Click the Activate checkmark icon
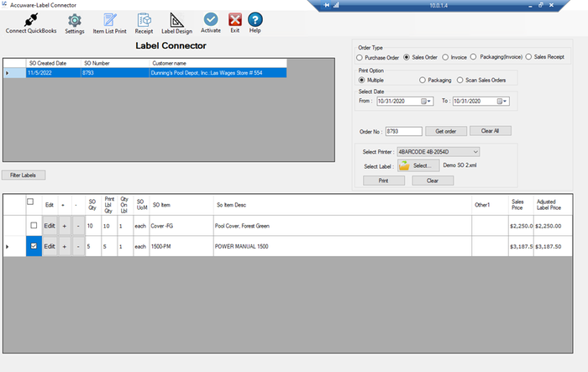 [211, 19]
